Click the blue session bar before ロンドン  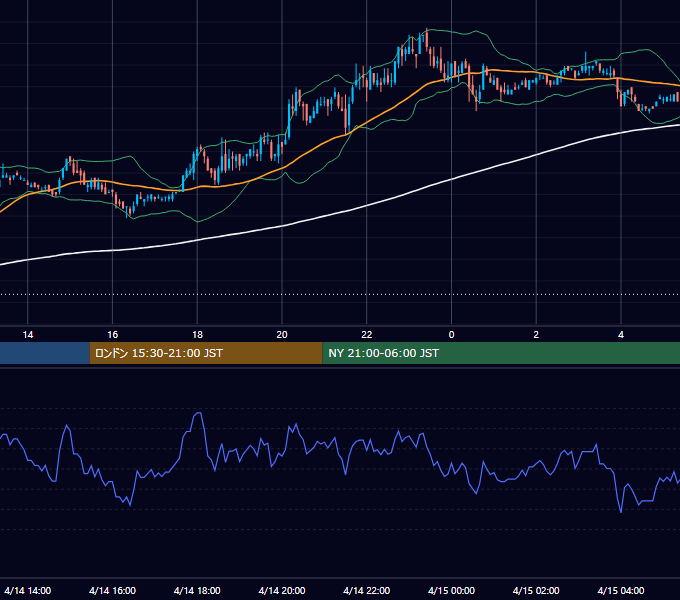point(45,353)
